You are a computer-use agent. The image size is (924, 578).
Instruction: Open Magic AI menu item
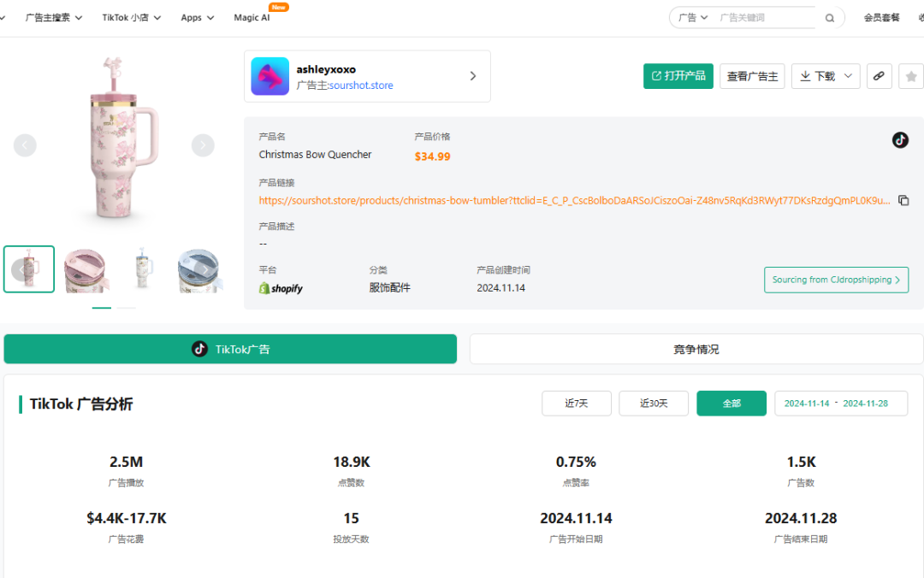252,18
